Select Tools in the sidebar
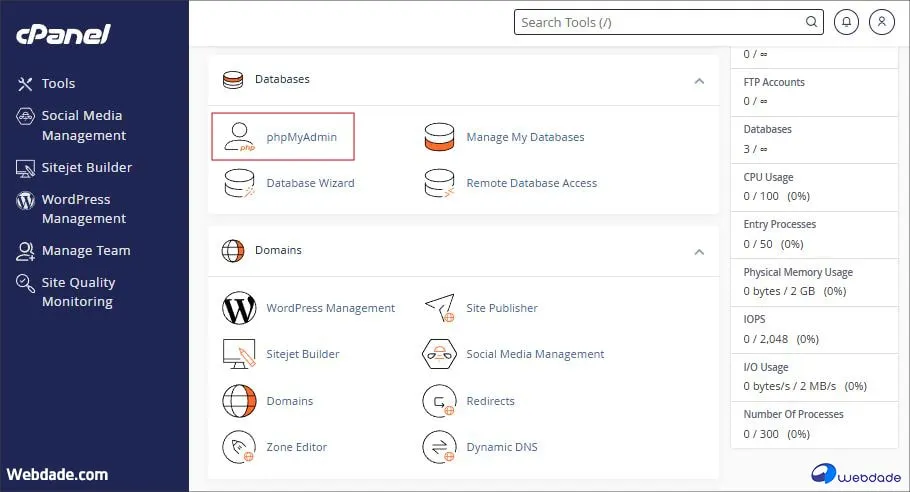 [58, 84]
